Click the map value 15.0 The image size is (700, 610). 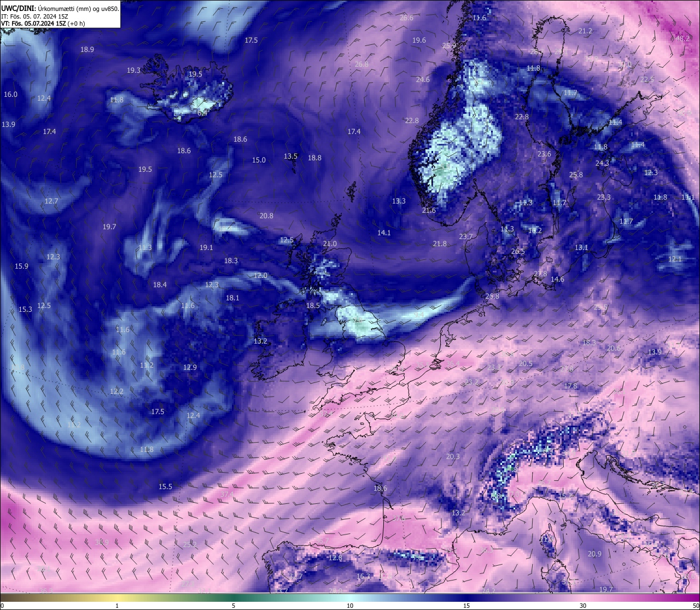(x=259, y=160)
